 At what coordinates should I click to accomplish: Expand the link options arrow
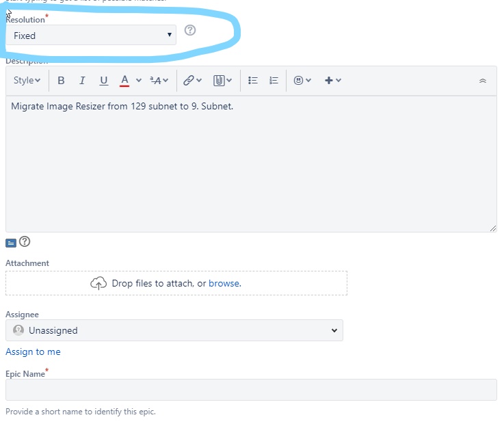199,81
